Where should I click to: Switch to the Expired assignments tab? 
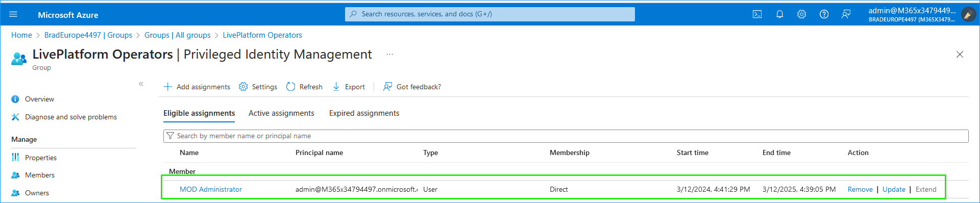tap(364, 113)
